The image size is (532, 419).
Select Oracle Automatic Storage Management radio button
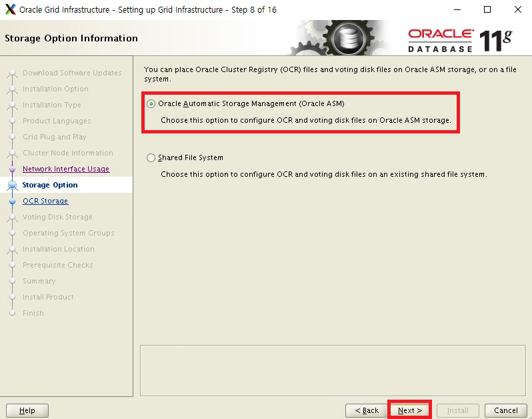pos(151,103)
